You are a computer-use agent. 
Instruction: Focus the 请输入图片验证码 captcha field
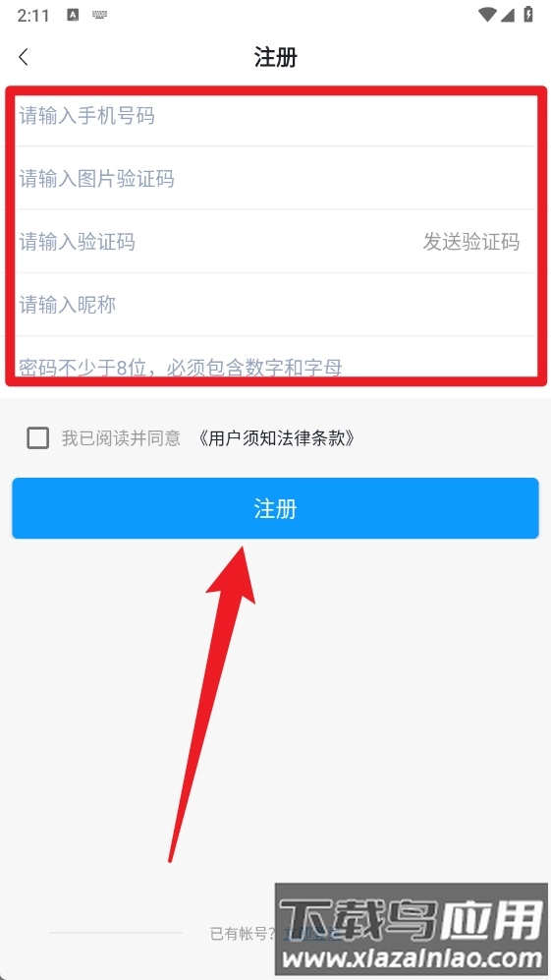275,179
